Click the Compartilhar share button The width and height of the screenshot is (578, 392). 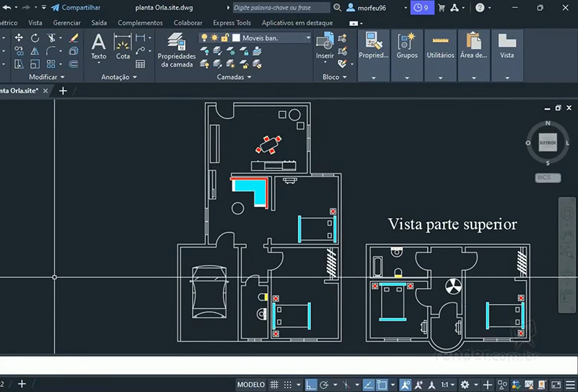(x=76, y=8)
